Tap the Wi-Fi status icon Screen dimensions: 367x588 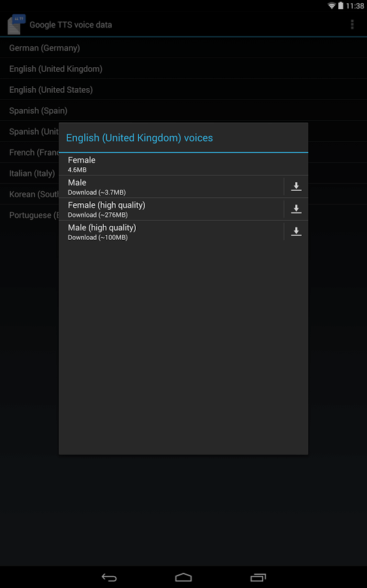tap(331, 6)
